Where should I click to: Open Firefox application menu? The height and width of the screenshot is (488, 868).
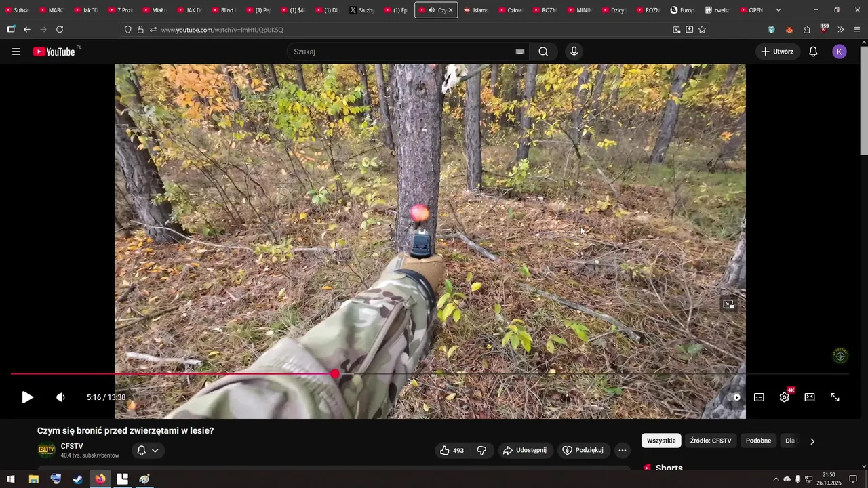click(857, 29)
